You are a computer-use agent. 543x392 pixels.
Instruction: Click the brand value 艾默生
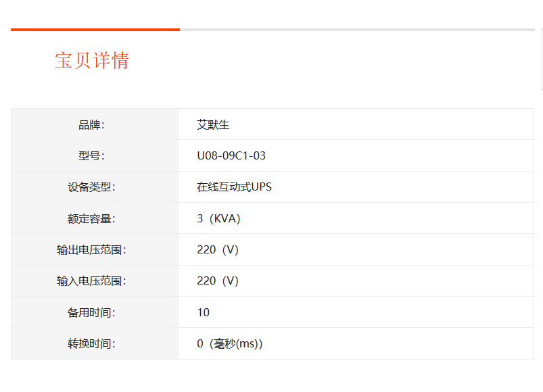[x=213, y=125]
